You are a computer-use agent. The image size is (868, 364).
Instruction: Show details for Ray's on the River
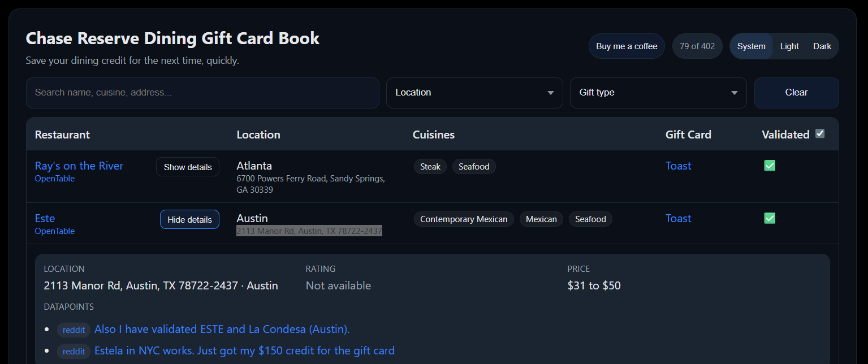coord(187,167)
